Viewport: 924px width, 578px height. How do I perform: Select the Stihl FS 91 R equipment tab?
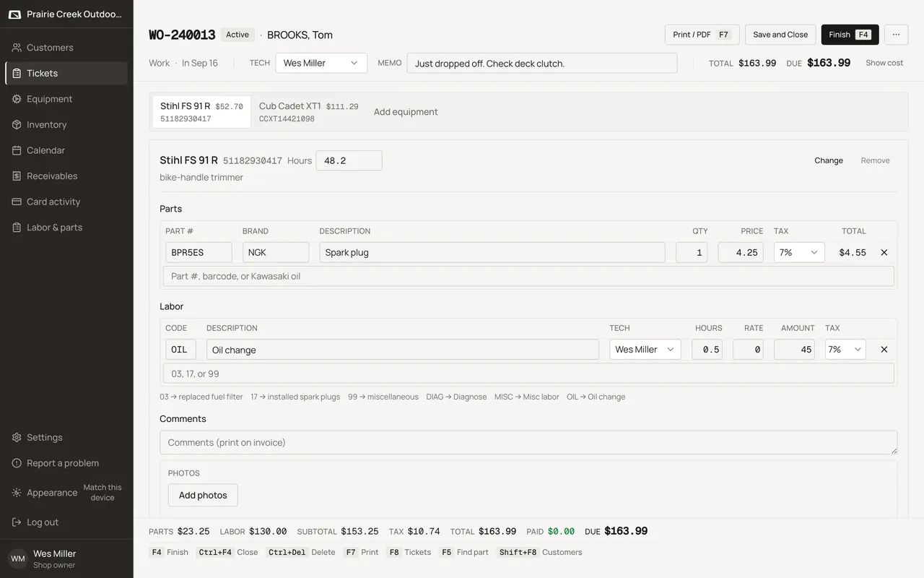201,112
